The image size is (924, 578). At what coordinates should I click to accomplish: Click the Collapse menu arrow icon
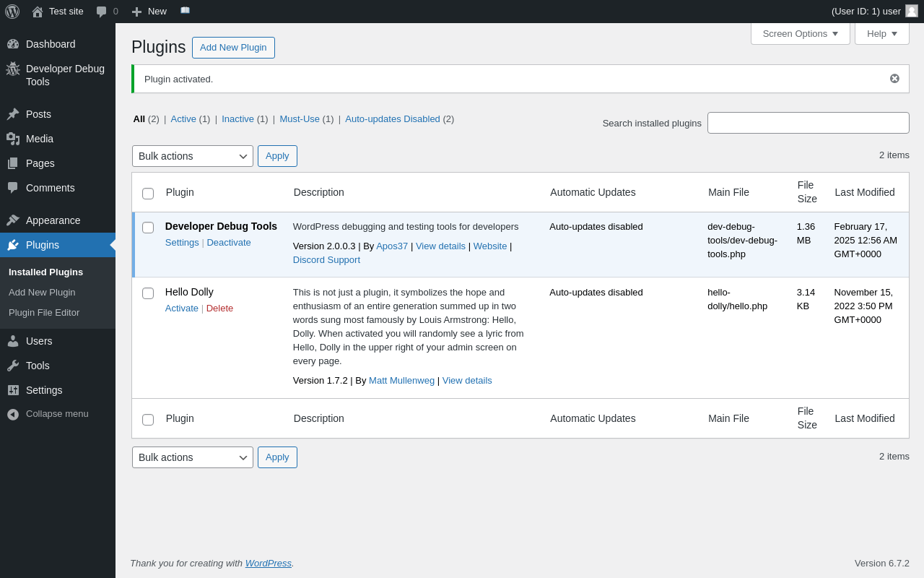point(13,414)
